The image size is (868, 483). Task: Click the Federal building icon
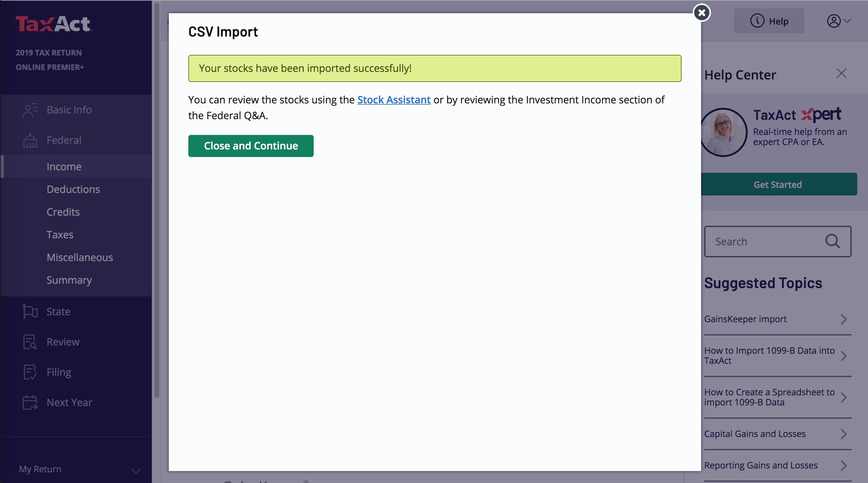(x=30, y=140)
